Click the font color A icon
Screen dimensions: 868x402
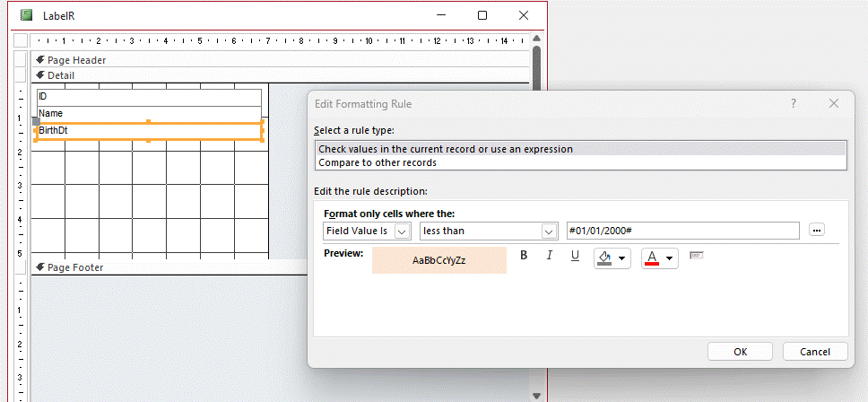pyautogui.click(x=652, y=258)
